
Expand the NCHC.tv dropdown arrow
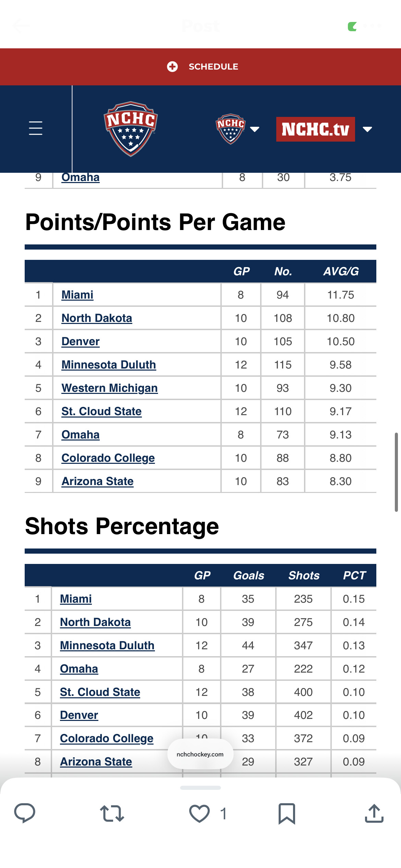[x=367, y=129]
